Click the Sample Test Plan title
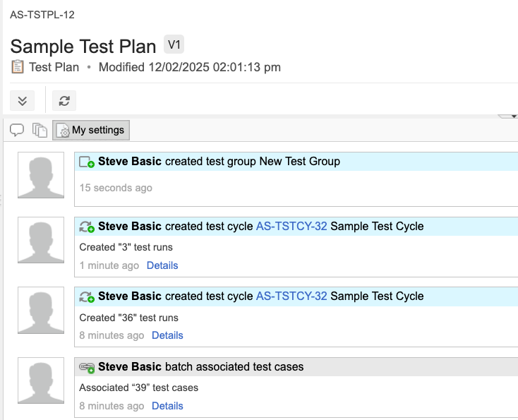The width and height of the screenshot is (518, 420). (x=83, y=47)
